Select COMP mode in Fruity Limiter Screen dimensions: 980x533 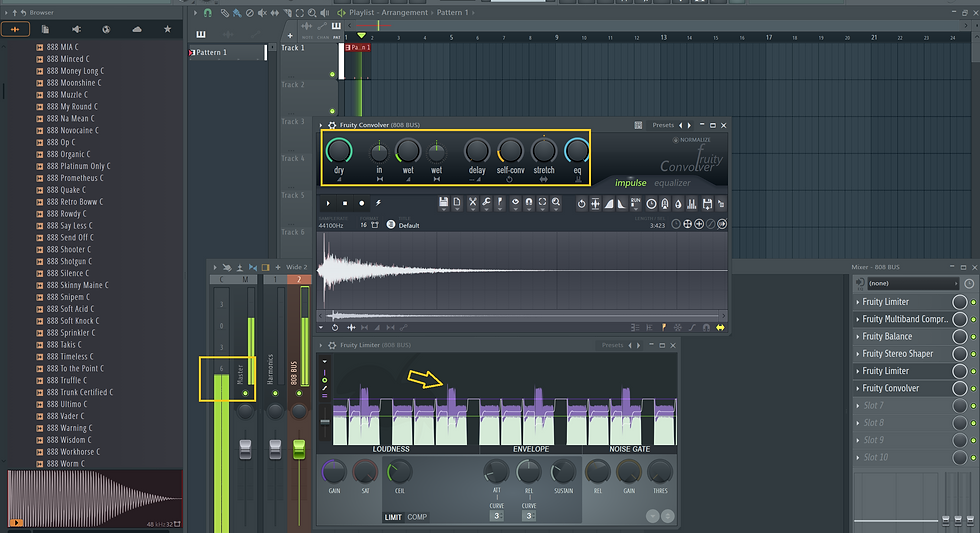[x=417, y=517]
